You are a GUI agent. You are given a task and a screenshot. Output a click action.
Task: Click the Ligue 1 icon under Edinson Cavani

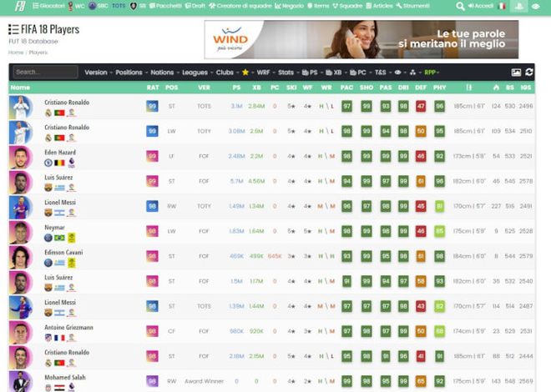[71, 263]
